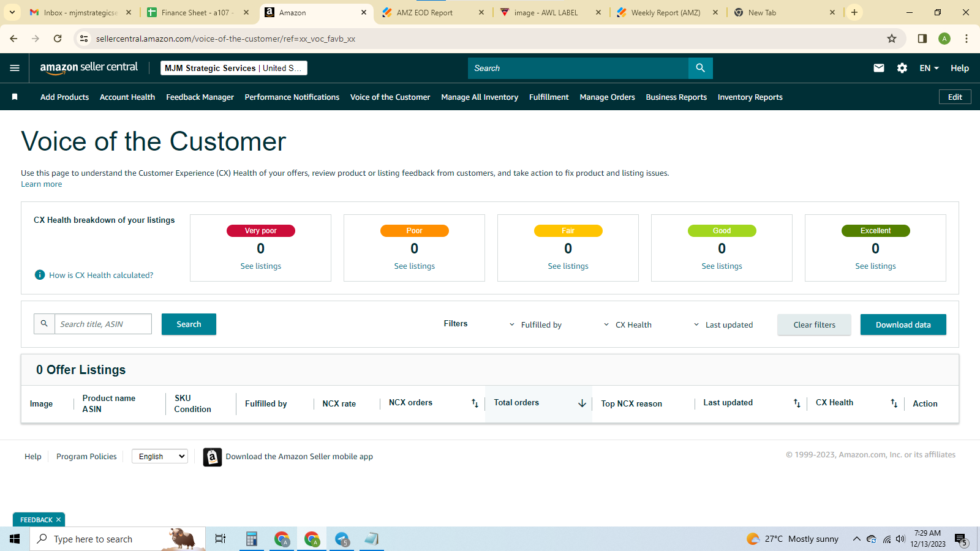The height and width of the screenshot is (551, 980).
Task: Open Business Reports menu item
Action: 676,97
